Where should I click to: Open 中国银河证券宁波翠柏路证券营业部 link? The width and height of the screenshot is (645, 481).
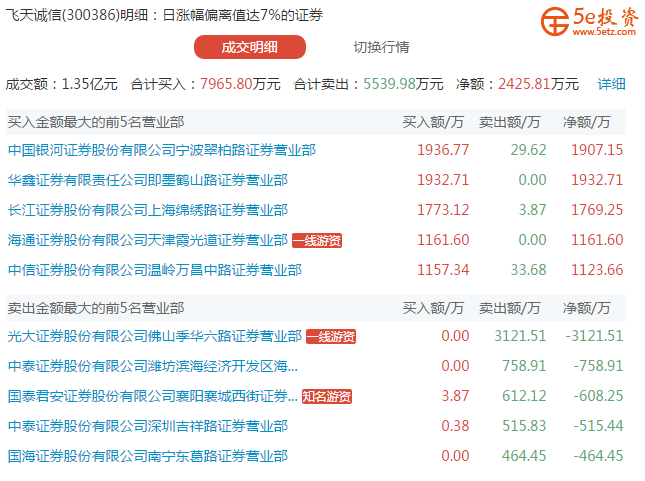(x=162, y=150)
